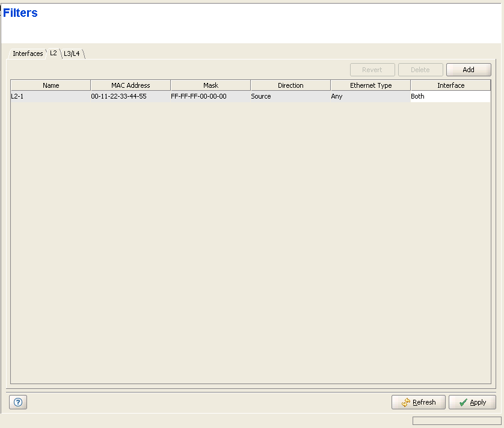Image resolution: width=504 pixels, height=428 pixels.
Task: Open the Both interface cell dropdown
Action: click(x=450, y=96)
